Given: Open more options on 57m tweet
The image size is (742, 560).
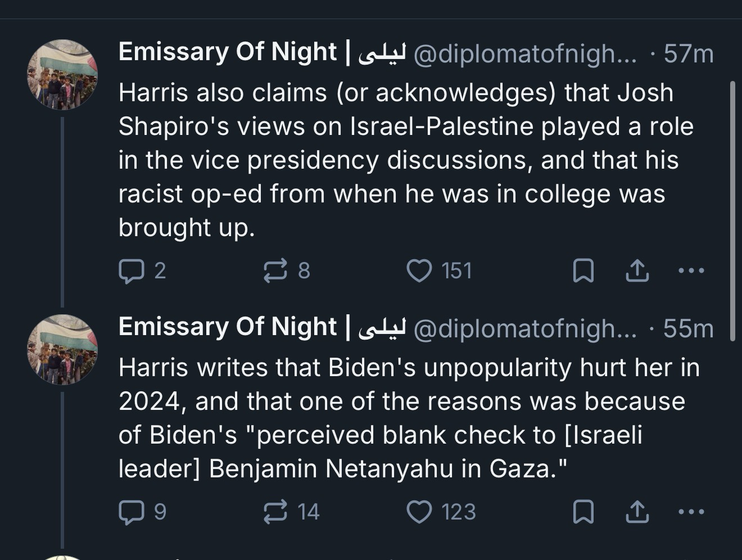Looking at the screenshot, I should tap(691, 271).
